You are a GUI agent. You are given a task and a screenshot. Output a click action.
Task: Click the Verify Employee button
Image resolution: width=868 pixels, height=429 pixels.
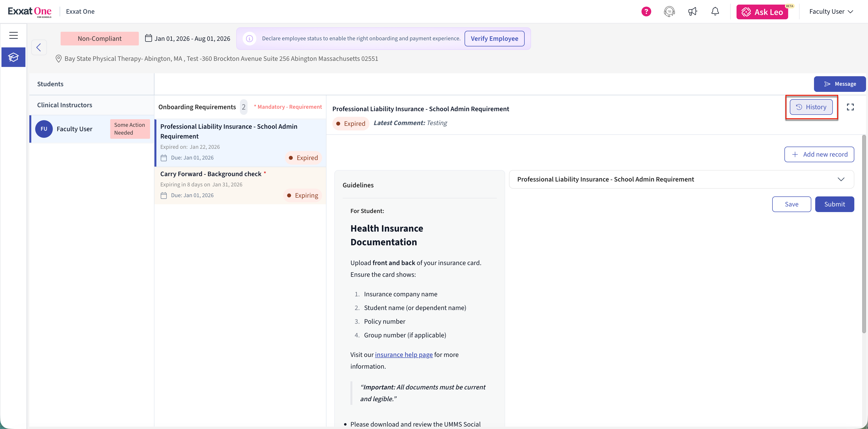[494, 39]
